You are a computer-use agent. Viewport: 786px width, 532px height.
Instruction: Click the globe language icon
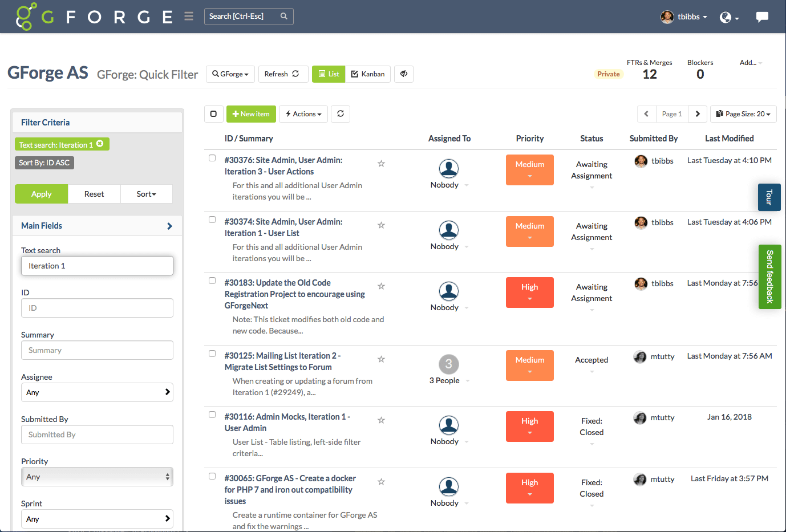[726, 17]
